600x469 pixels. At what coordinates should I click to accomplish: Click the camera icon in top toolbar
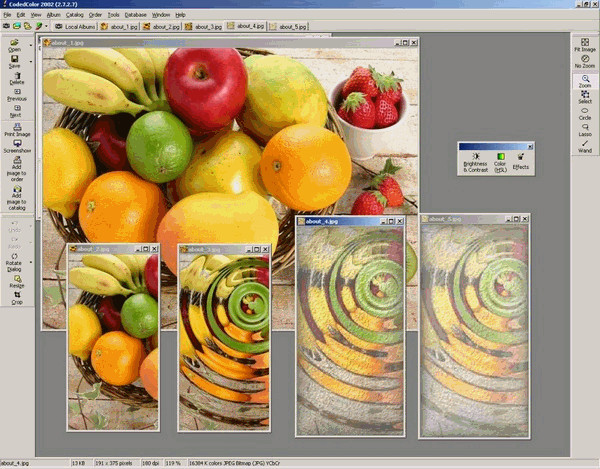[7, 26]
